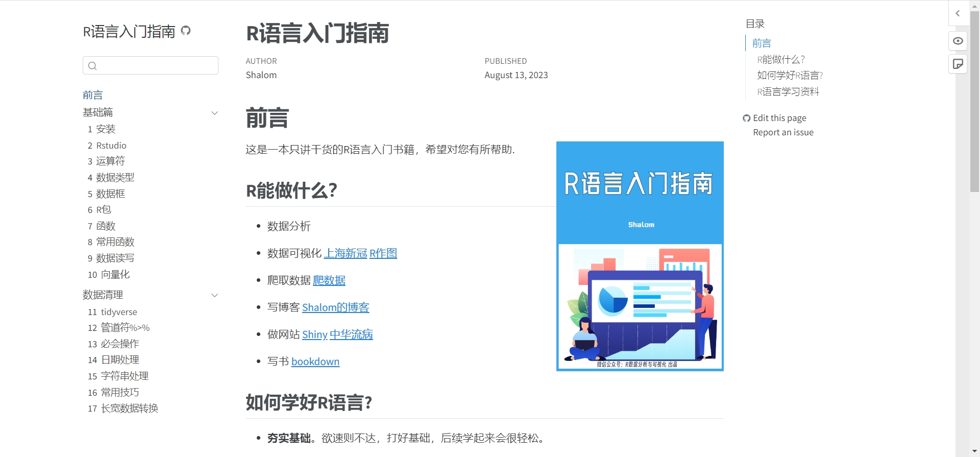
Task: Open chapter 15 字符串处理
Action: [118, 376]
